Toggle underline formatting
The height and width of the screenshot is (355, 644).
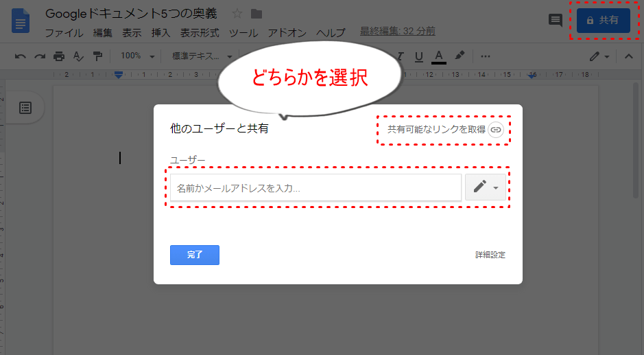tap(418, 56)
